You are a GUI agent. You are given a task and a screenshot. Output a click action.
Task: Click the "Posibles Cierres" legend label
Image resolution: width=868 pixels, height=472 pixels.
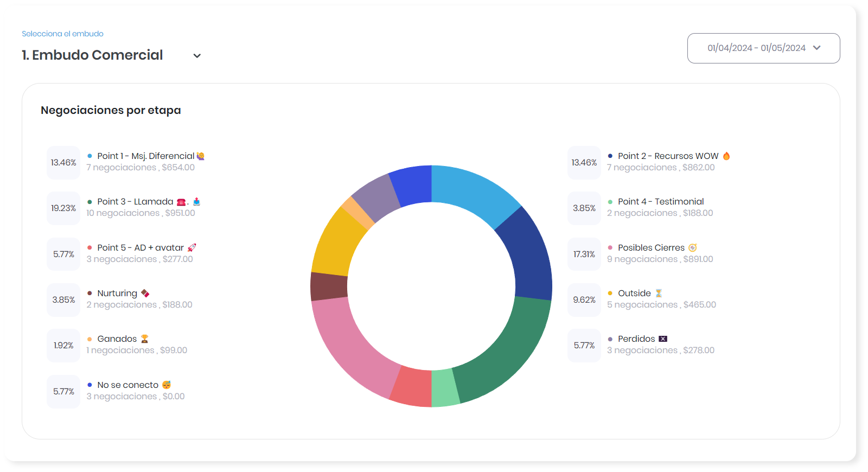(x=651, y=248)
